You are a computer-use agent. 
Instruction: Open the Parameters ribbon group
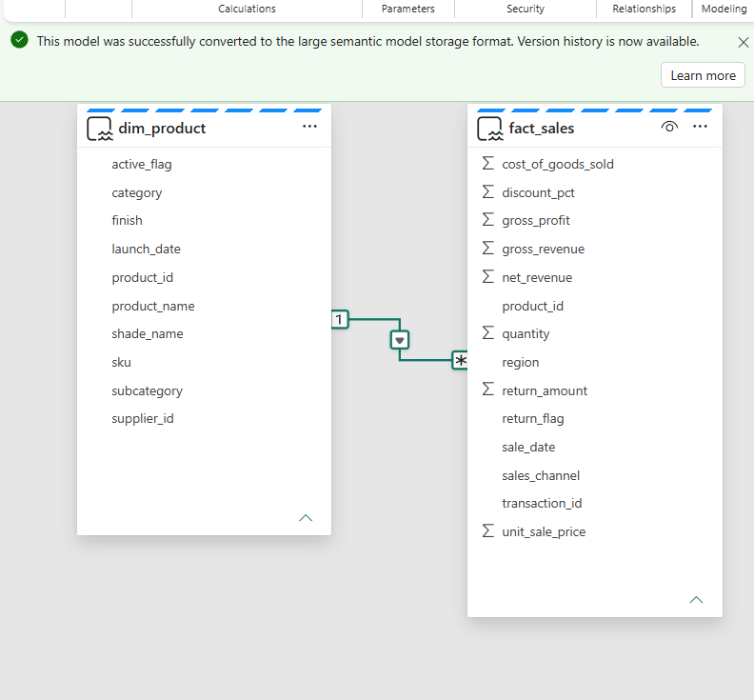click(407, 9)
